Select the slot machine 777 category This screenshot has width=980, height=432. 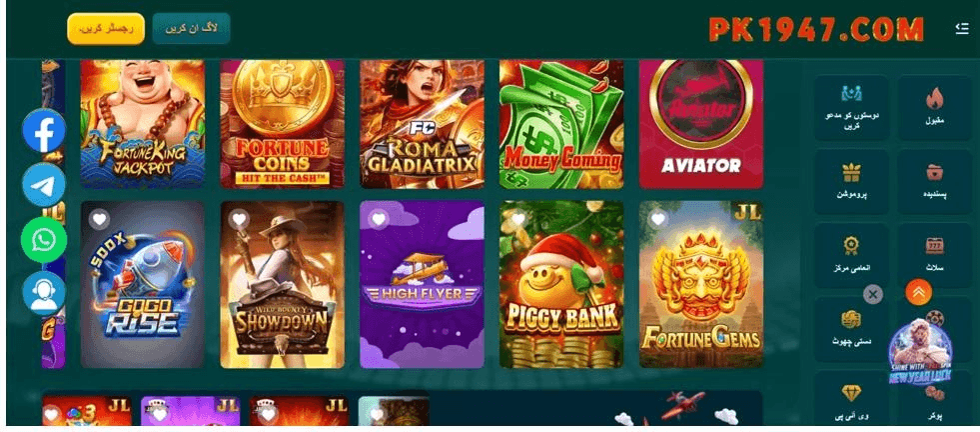[934, 245]
